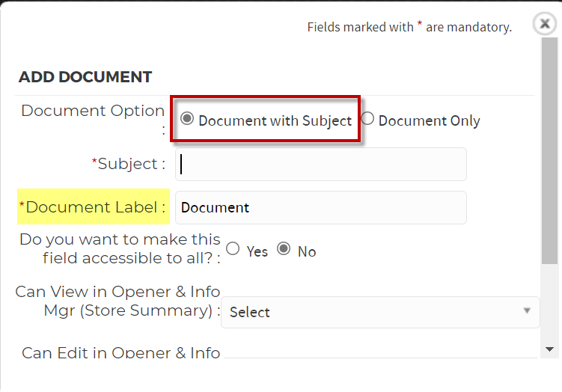Set accessible to all to Yes
The image size is (562, 392).
tap(233, 248)
